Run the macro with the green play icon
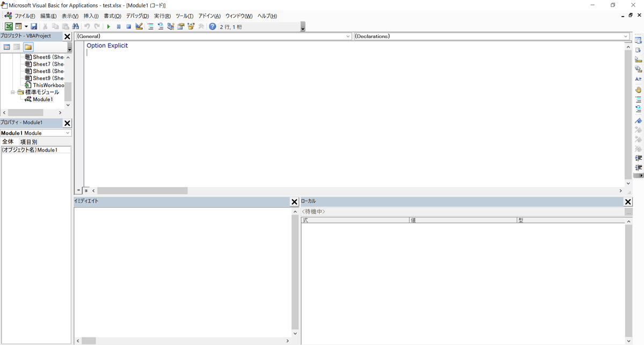Screen dimensions: 644x345 (108, 26)
